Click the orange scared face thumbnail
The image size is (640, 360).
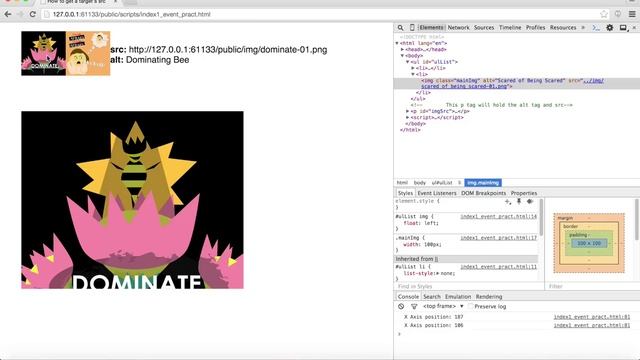point(88,53)
